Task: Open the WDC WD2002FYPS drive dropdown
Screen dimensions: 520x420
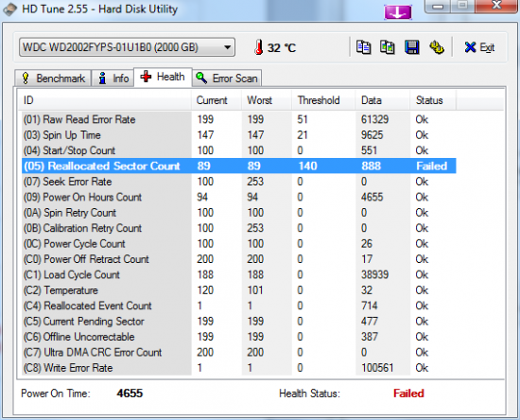Action: (x=127, y=47)
